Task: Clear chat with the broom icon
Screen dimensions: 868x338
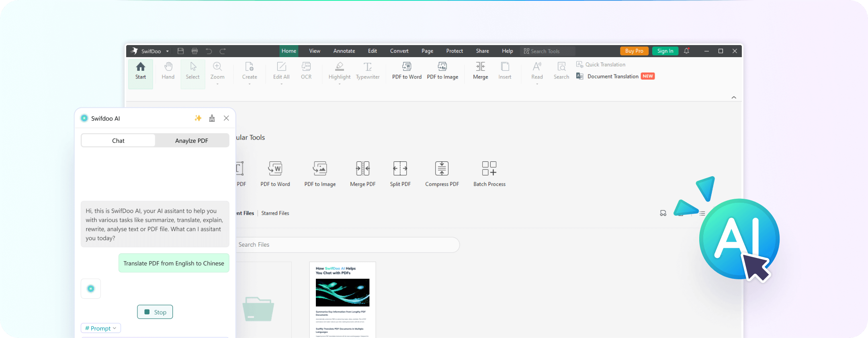Action: tap(212, 118)
